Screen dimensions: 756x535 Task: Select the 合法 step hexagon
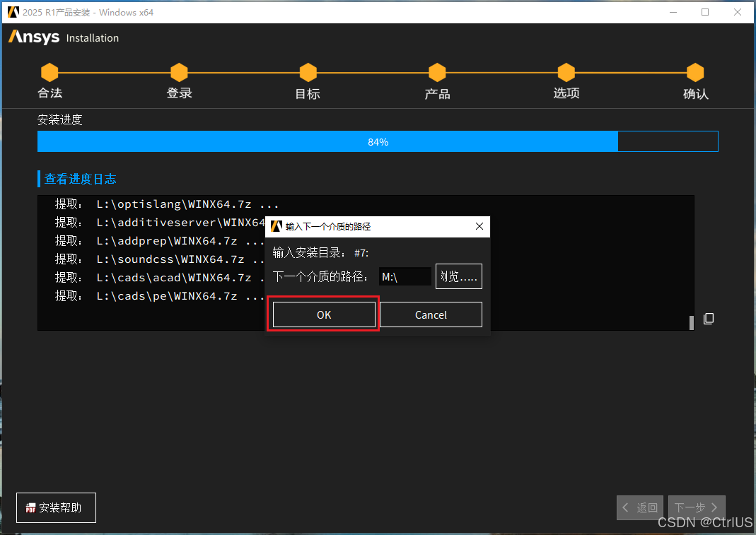click(x=50, y=72)
